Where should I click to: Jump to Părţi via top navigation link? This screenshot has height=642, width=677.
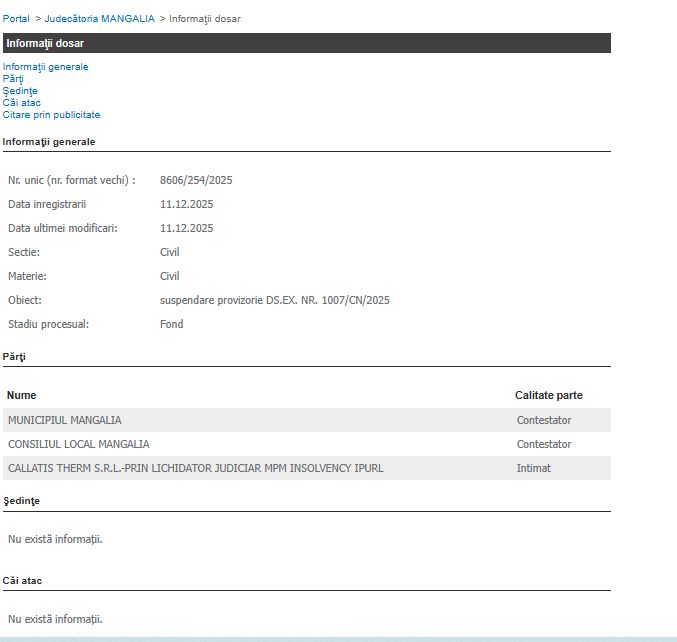coord(13,79)
